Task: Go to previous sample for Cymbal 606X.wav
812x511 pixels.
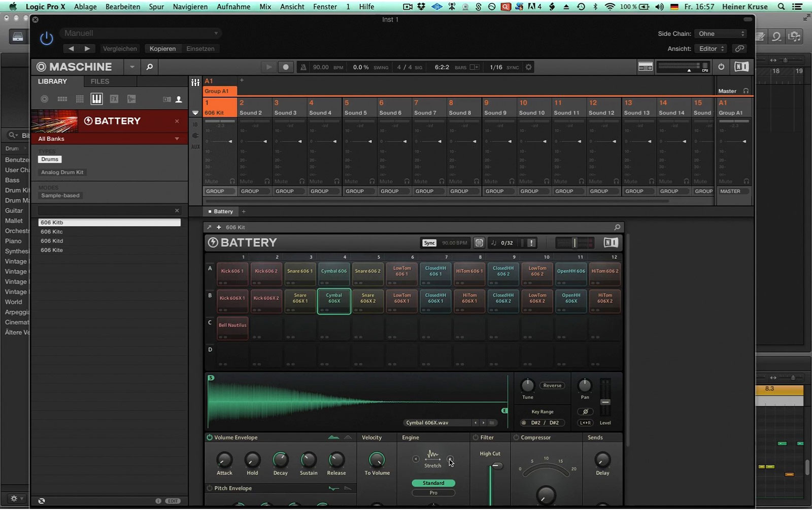Action: (x=476, y=423)
